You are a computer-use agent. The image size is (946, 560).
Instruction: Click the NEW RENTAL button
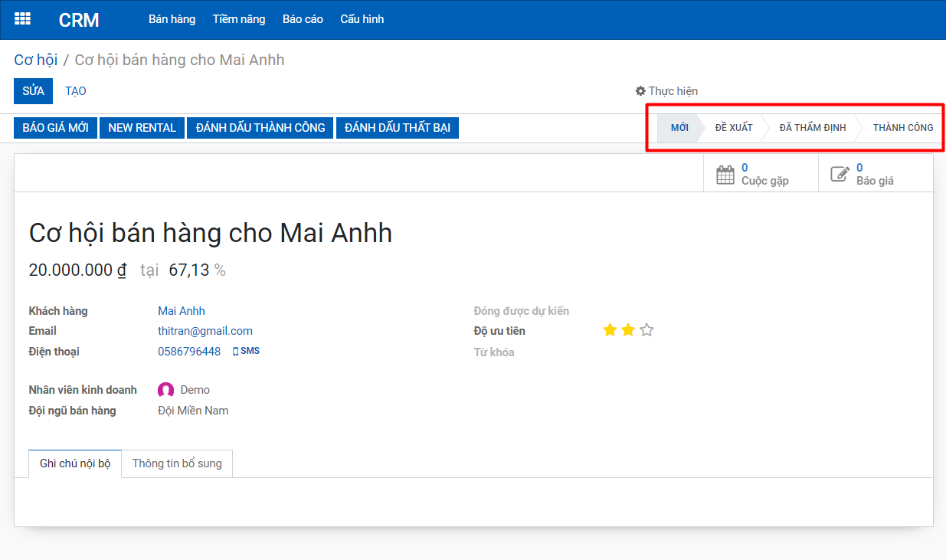(x=142, y=128)
